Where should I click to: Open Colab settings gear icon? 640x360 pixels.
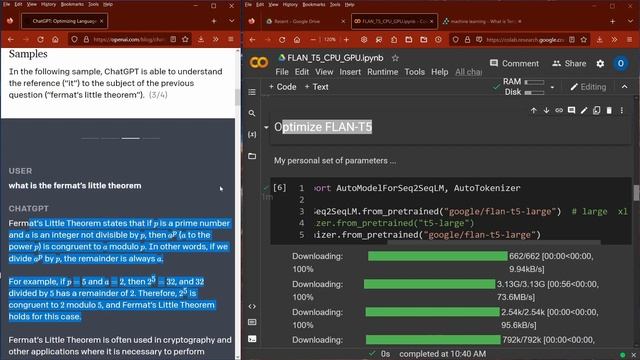[x=600, y=64]
